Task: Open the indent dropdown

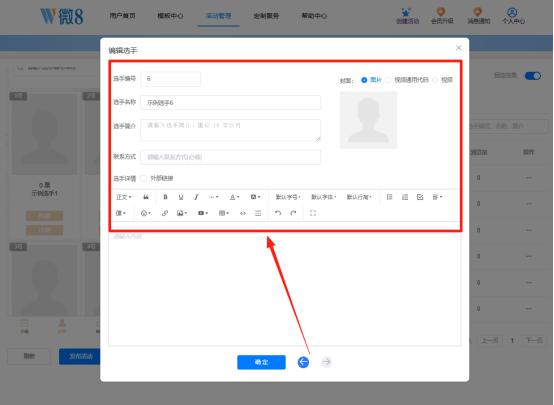Action: [x=121, y=213]
